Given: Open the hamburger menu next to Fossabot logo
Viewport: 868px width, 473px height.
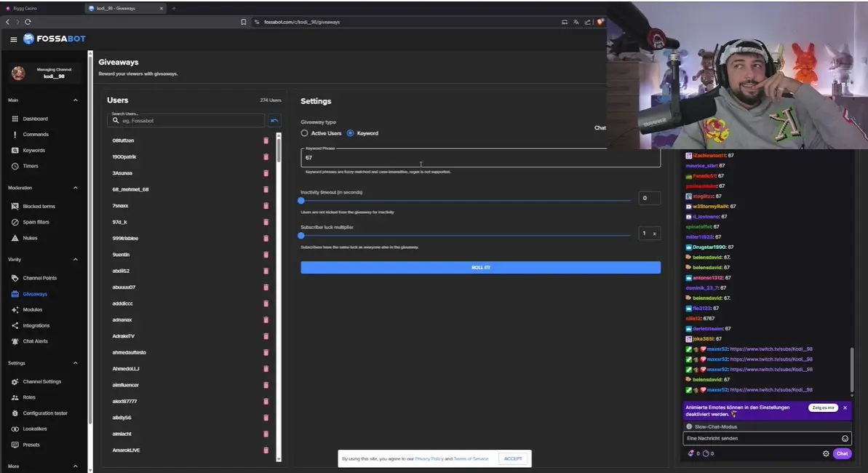Looking at the screenshot, I should [x=13, y=39].
